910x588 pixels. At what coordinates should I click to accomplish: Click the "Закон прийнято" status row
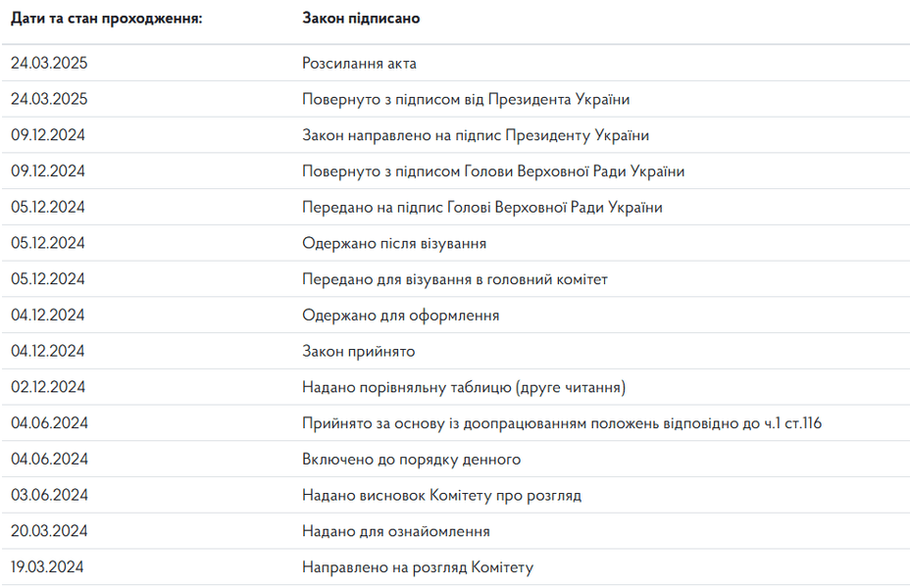coord(358,351)
